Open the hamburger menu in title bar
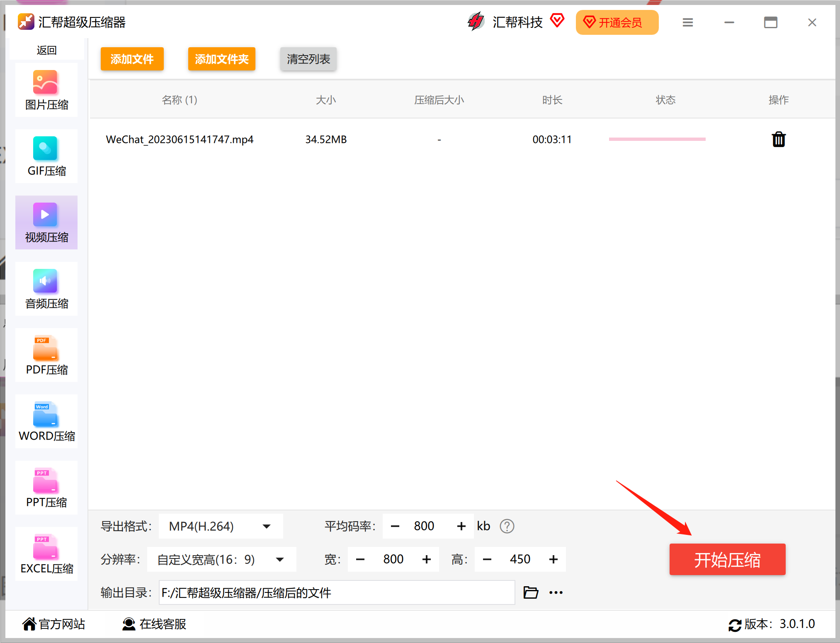The image size is (840, 643). coord(688,22)
